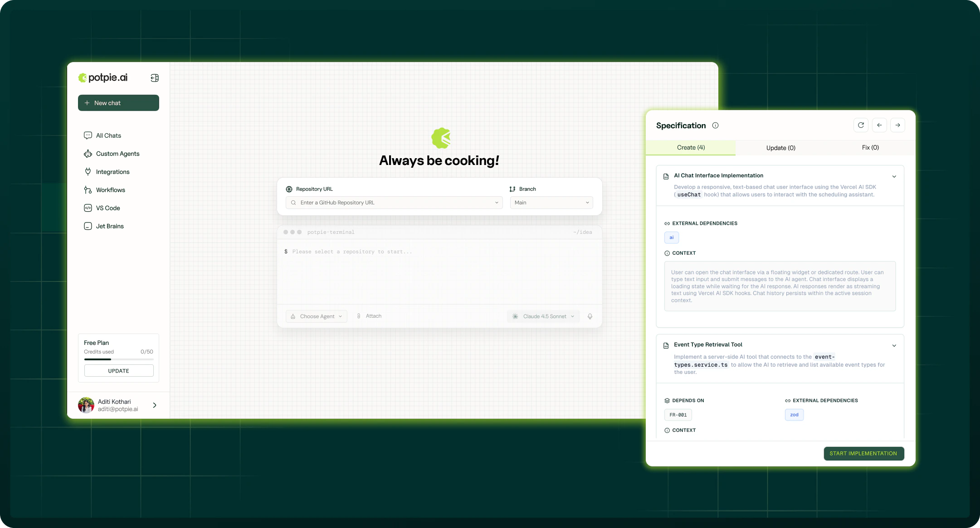Screen dimensions: 980x528
Task: Click the Attach paperclip button
Action: point(369,316)
